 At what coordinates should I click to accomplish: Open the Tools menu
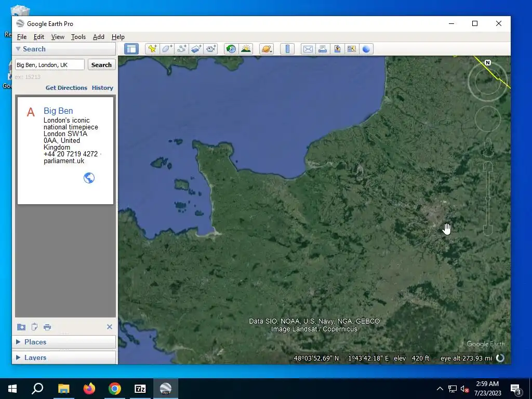click(x=78, y=37)
